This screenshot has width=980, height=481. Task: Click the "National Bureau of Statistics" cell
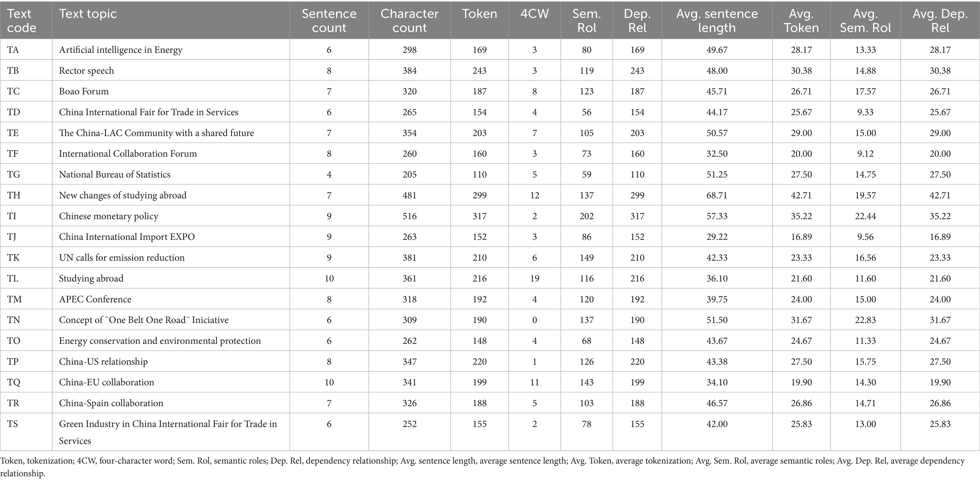tap(115, 174)
